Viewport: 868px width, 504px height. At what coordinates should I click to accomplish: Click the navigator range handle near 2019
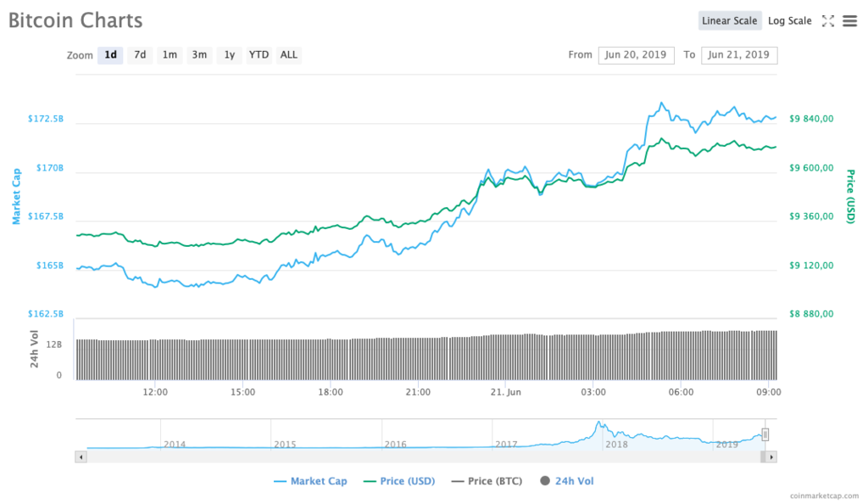(x=765, y=434)
